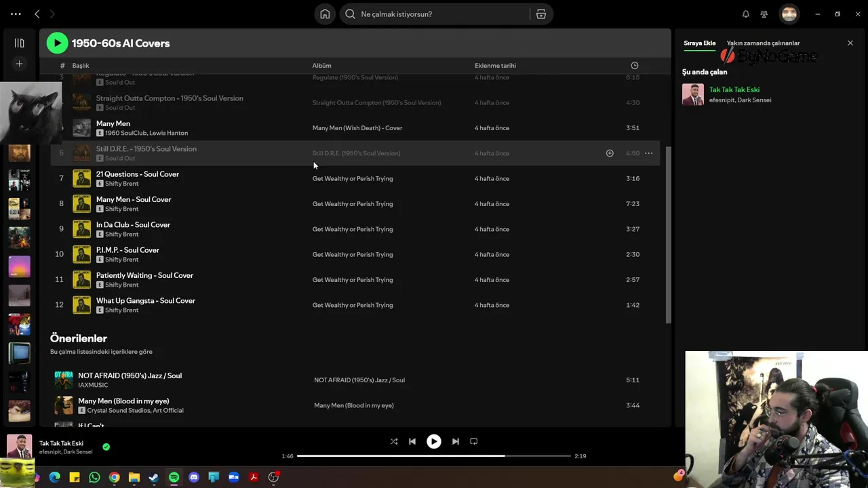The width and height of the screenshot is (868, 488).
Task: Click the search field Ne çalmak istiyorsun?
Action: click(434, 14)
